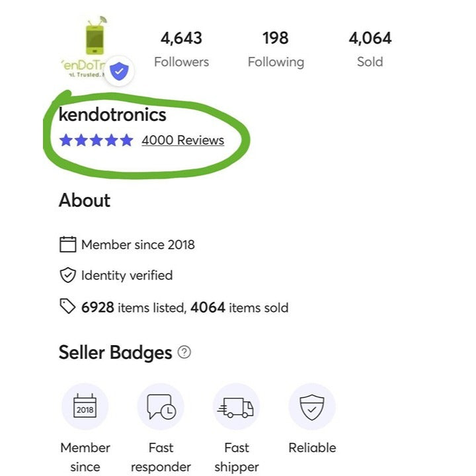The width and height of the screenshot is (476, 476).
Task: Open the 4,643 Followers list
Action: coord(181,50)
